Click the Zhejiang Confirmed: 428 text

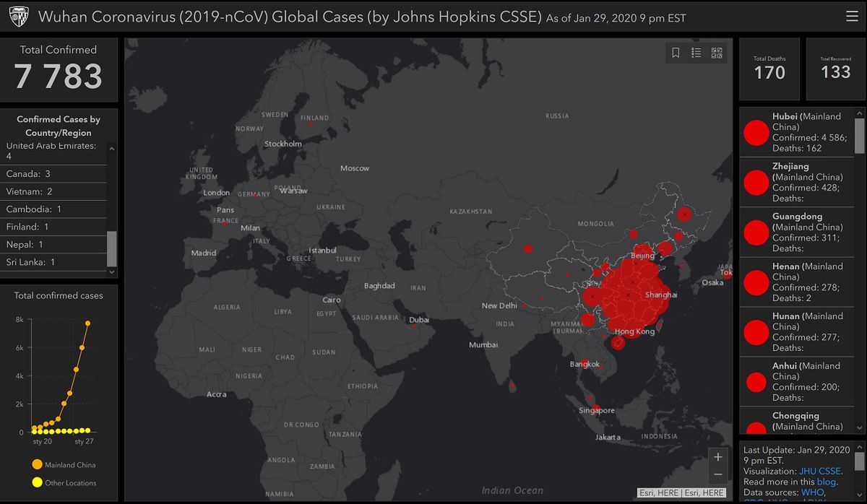click(806, 188)
